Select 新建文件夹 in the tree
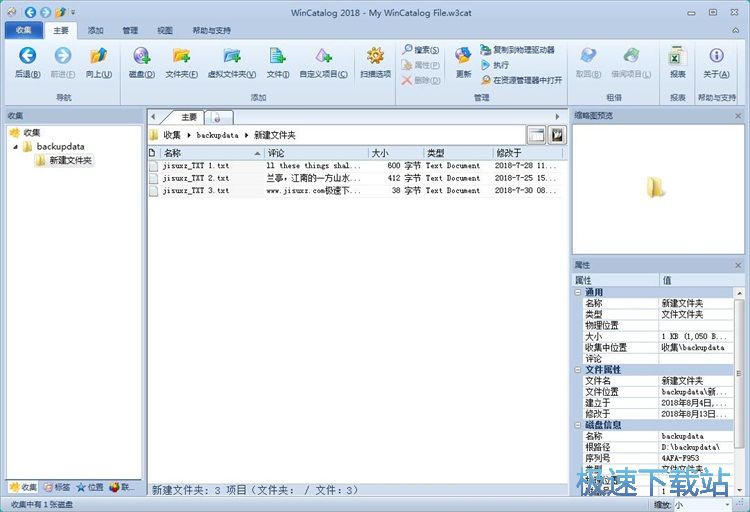Screen dimensions: 750x512 click(70, 160)
